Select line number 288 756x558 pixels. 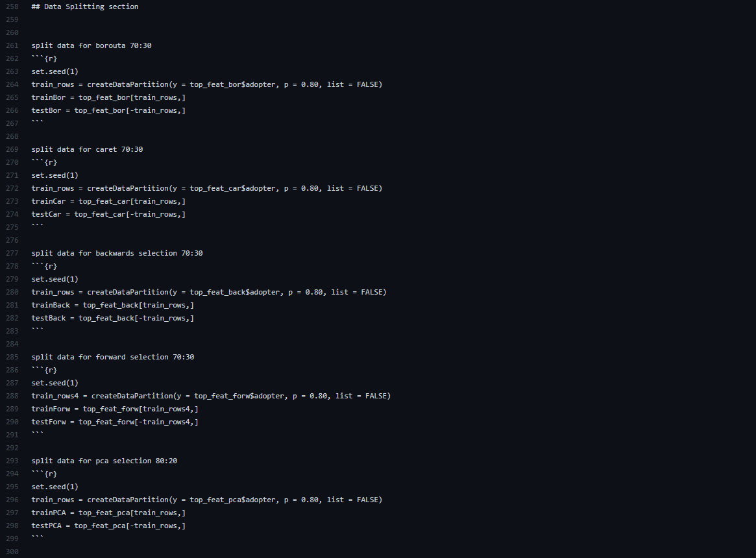point(12,396)
